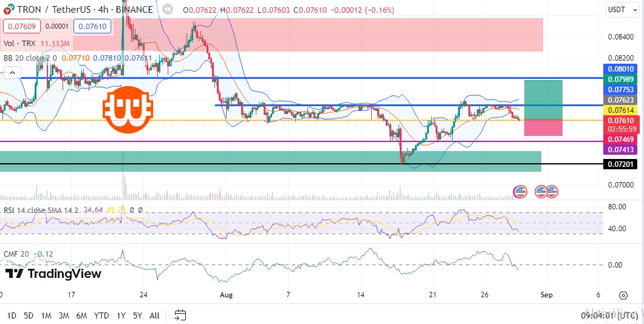Select the 3M time range
The image size is (644, 324).
(x=64, y=316)
